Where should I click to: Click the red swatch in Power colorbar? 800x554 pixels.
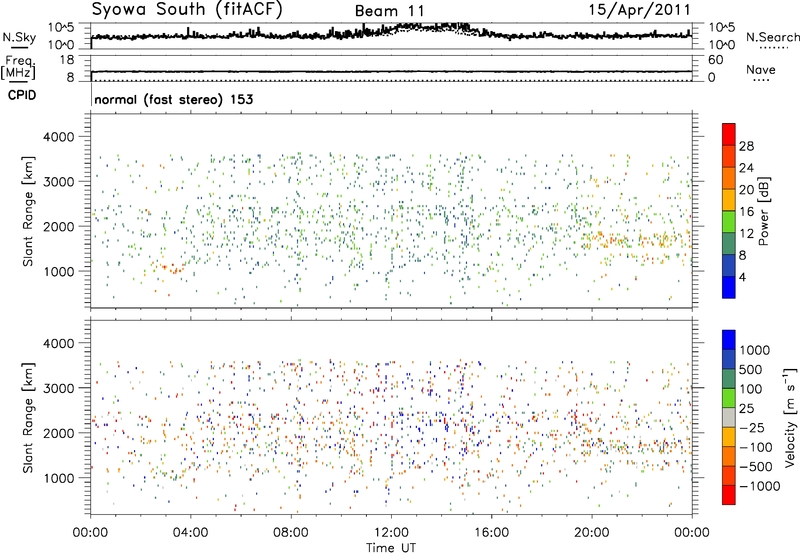click(729, 134)
